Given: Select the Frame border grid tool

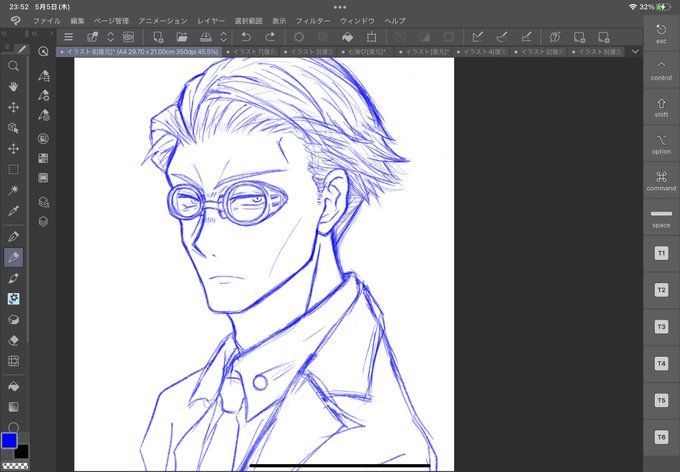Looking at the screenshot, I should 13,361.
